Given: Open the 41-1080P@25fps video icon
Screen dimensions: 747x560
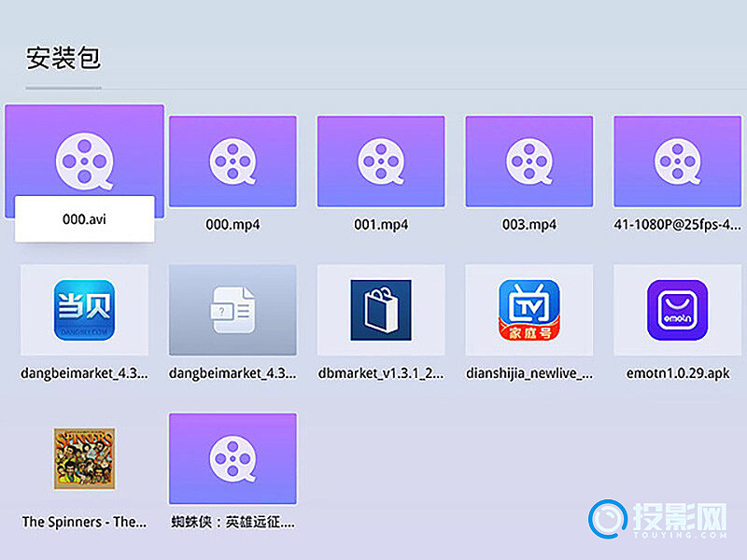Looking at the screenshot, I should tap(677, 161).
